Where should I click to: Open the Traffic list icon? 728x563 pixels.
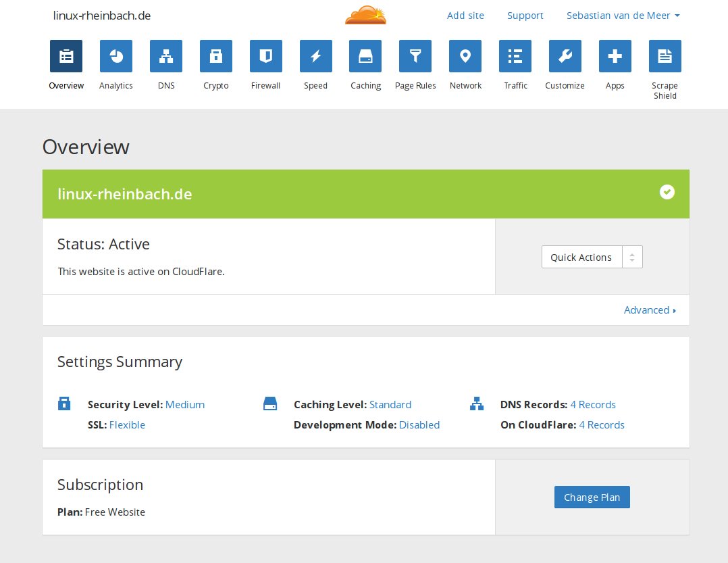coord(515,56)
